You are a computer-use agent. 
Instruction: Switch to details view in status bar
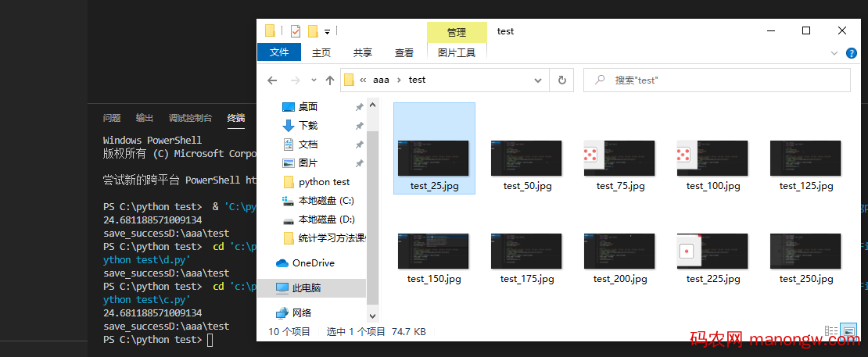click(x=831, y=331)
